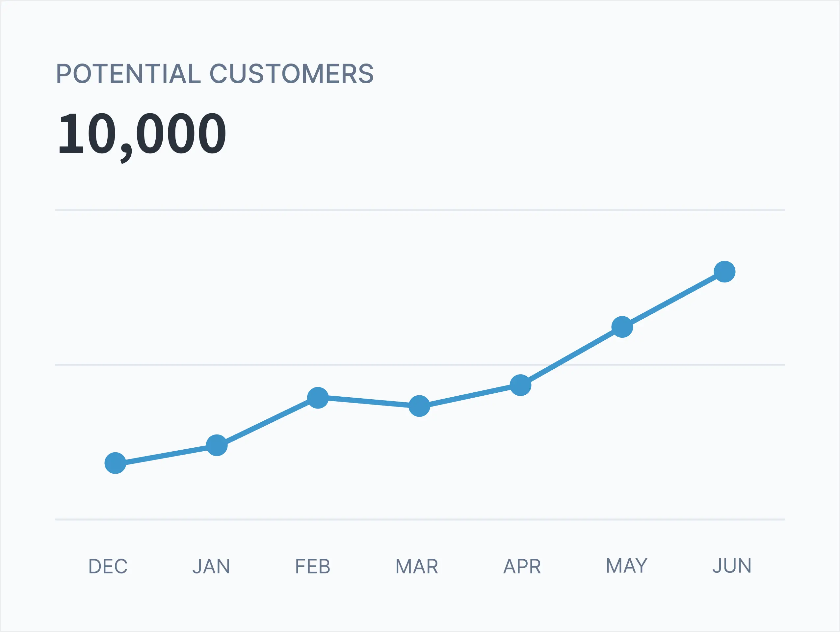Click the line segment between MAY and JUN
840x632 pixels.
pyautogui.click(x=674, y=299)
